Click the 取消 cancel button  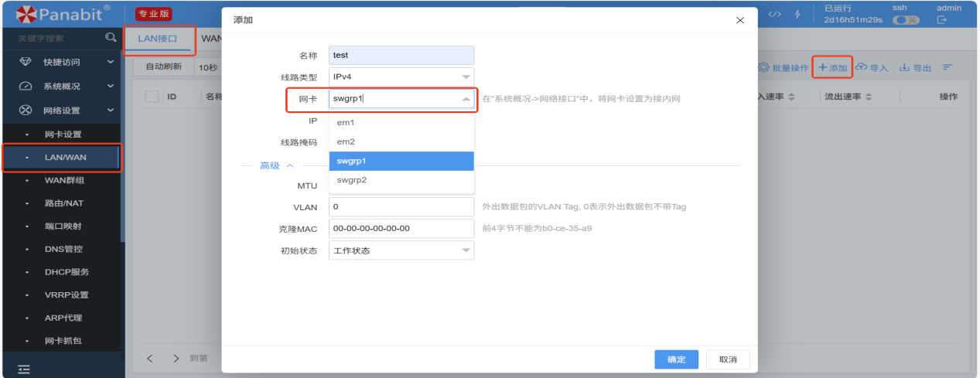pyautogui.click(x=728, y=359)
